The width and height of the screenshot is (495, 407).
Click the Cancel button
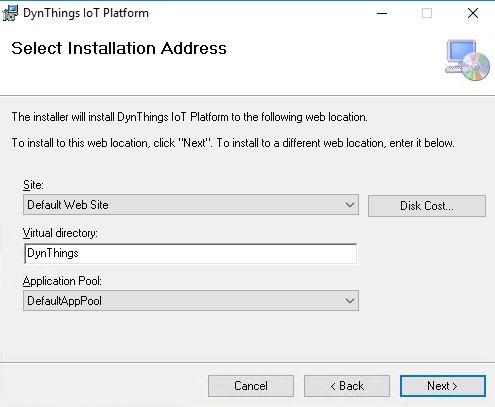pyautogui.click(x=251, y=386)
